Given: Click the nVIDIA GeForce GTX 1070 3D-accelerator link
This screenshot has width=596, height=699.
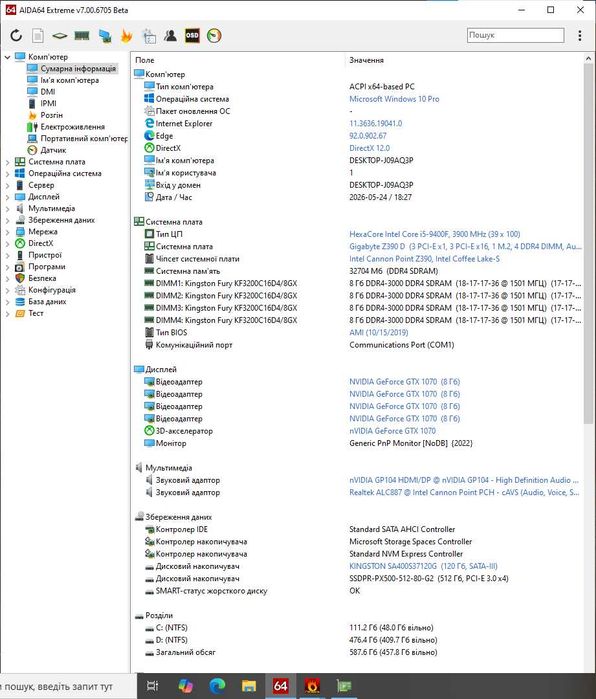Looking at the screenshot, I should click(x=392, y=431).
